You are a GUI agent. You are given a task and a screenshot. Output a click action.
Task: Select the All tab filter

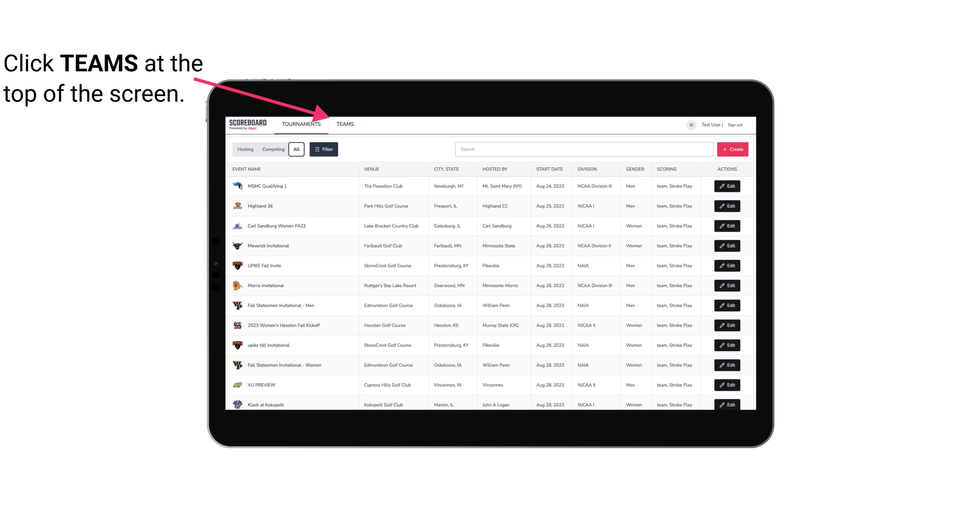pyautogui.click(x=297, y=149)
